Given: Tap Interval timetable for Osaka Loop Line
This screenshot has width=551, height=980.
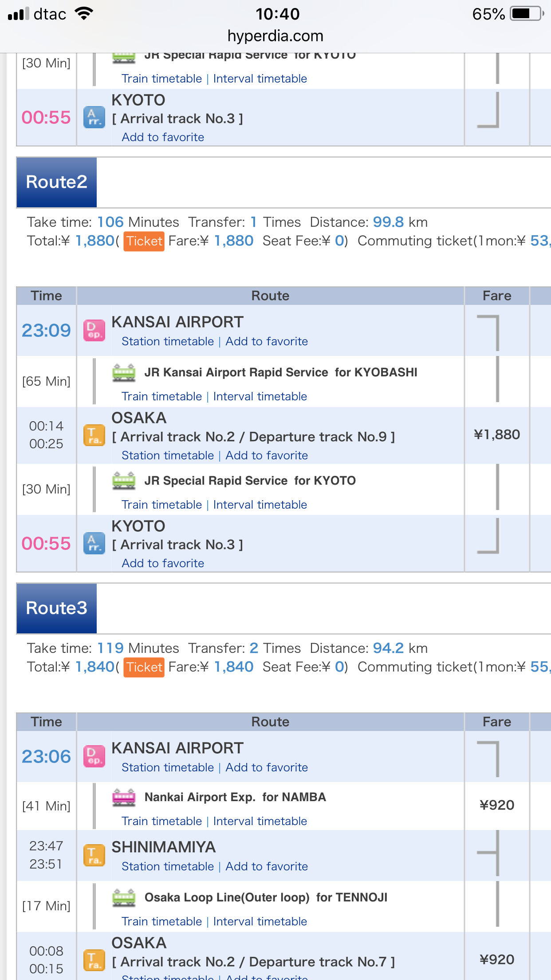Looking at the screenshot, I should click(x=260, y=921).
